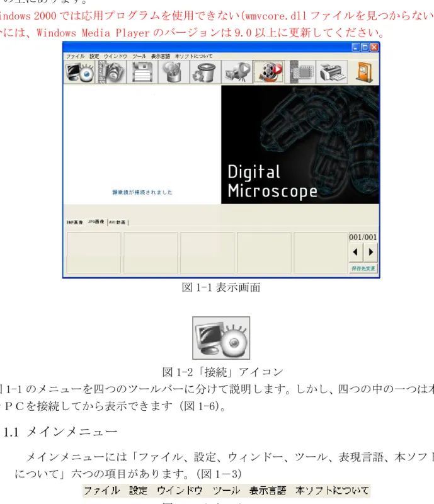The height and width of the screenshot is (504, 434).
Task: Close the Digital Microscope window
Action: tap(374, 47)
